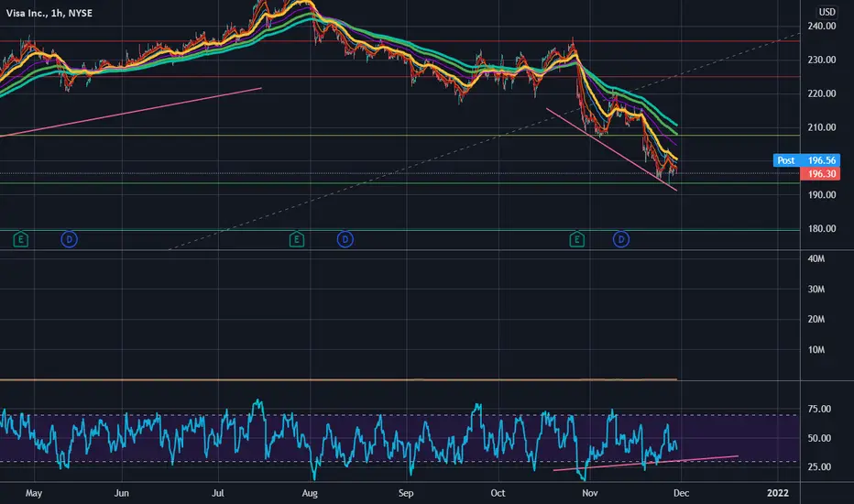Screen dimensions: 854x504
Task: Click the Dec label on time axis
Action: tap(682, 493)
